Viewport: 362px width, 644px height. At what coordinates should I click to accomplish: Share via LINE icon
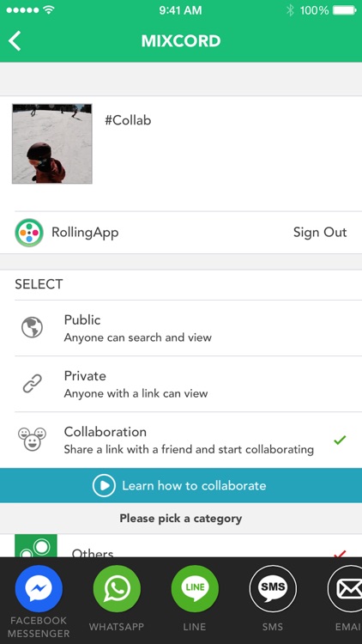195,588
